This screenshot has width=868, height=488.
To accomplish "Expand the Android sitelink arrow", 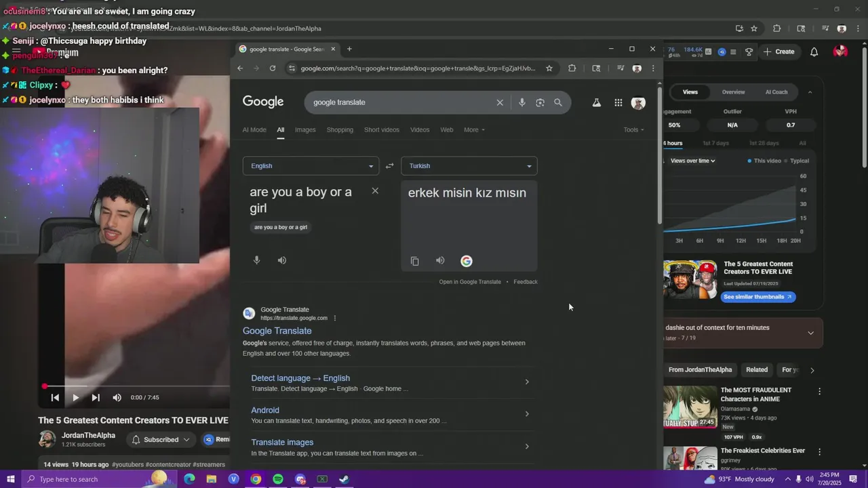I will pos(527,414).
